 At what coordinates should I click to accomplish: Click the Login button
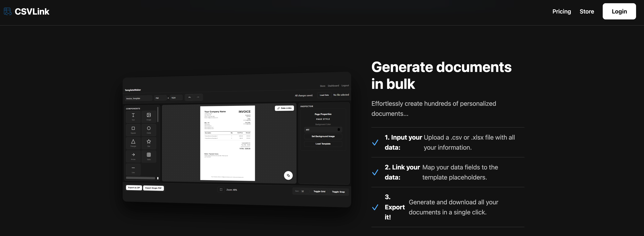point(619,12)
